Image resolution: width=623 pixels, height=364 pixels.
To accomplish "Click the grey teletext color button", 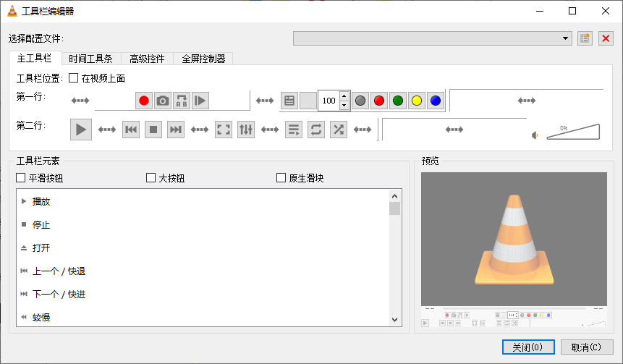I will (360, 101).
